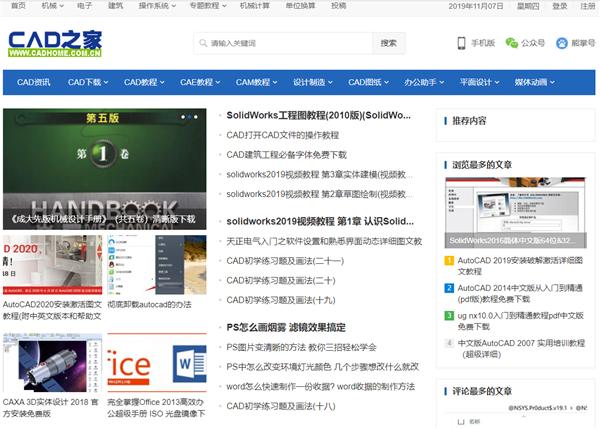Select the rank 3 badge for ug nx10.0
This screenshot has width=600, height=429.
(448, 315)
